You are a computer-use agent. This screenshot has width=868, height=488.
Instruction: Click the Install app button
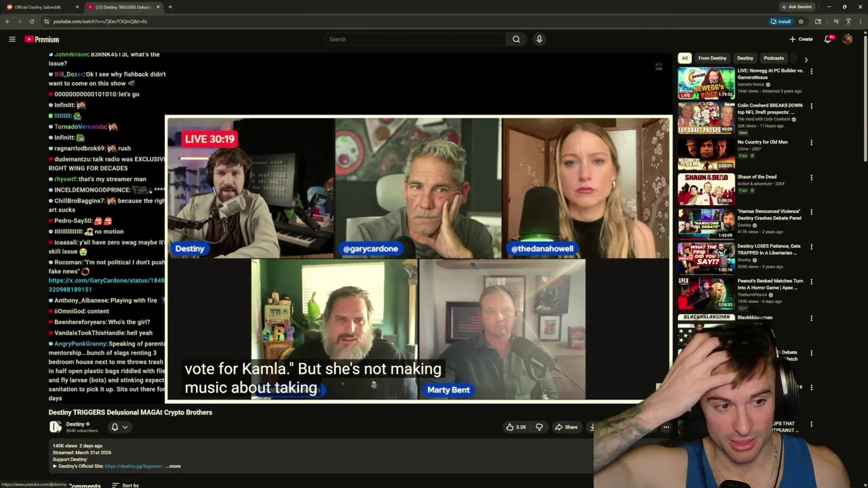pyautogui.click(x=781, y=21)
